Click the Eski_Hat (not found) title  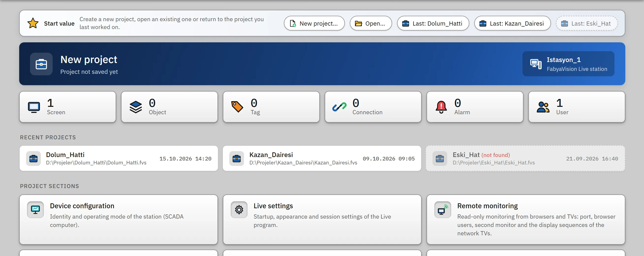(x=481, y=155)
